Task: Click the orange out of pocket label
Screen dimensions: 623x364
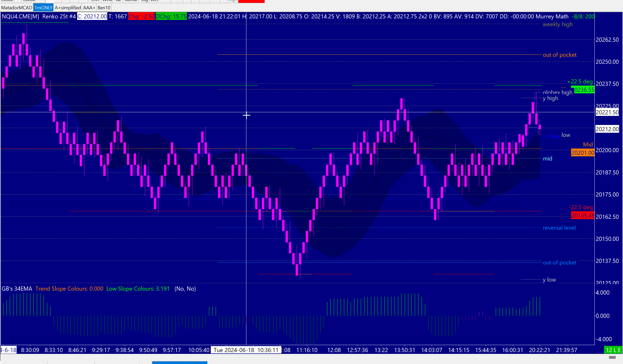Action: [x=560, y=55]
